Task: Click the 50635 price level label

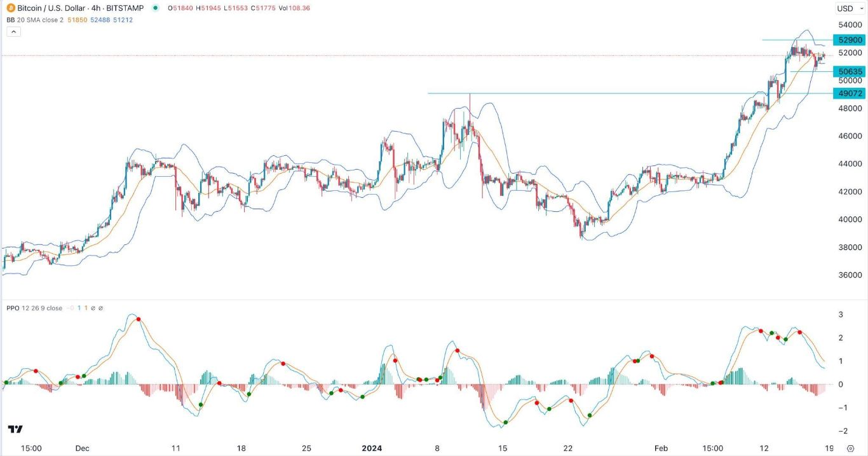Action: (850, 71)
